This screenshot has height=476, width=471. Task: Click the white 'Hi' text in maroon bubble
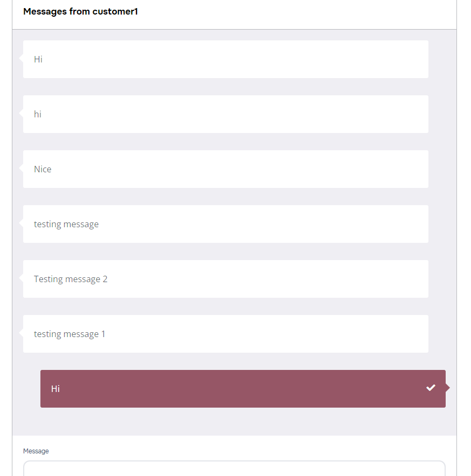tap(56, 389)
